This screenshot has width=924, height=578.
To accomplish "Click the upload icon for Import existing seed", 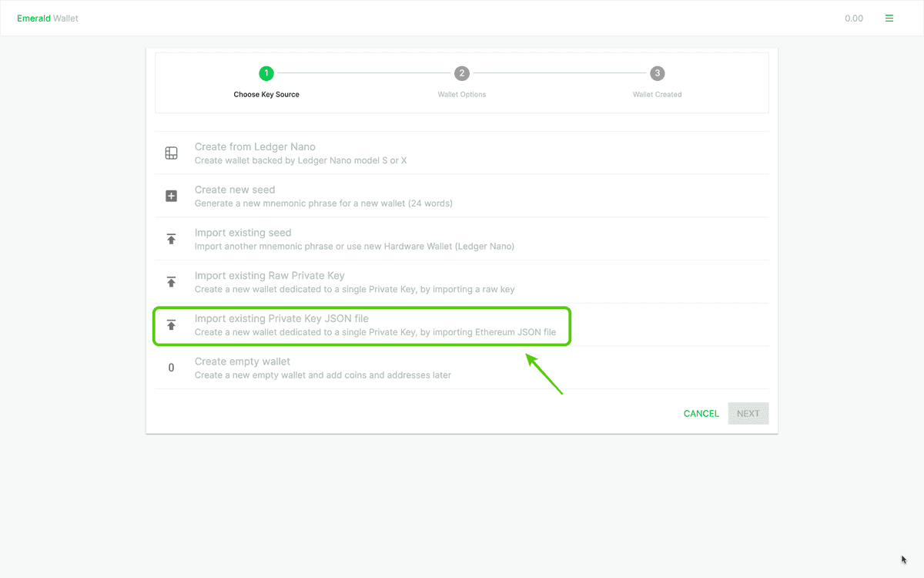I will pos(171,239).
